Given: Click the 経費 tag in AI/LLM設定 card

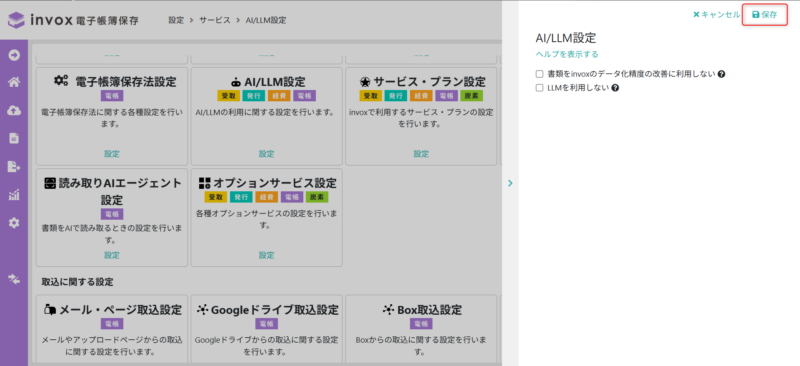Looking at the screenshot, I should click(x=279, y=96).
